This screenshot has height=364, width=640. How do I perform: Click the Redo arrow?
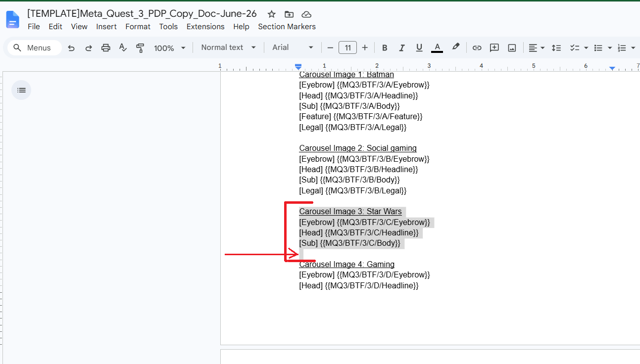(89, 48)
